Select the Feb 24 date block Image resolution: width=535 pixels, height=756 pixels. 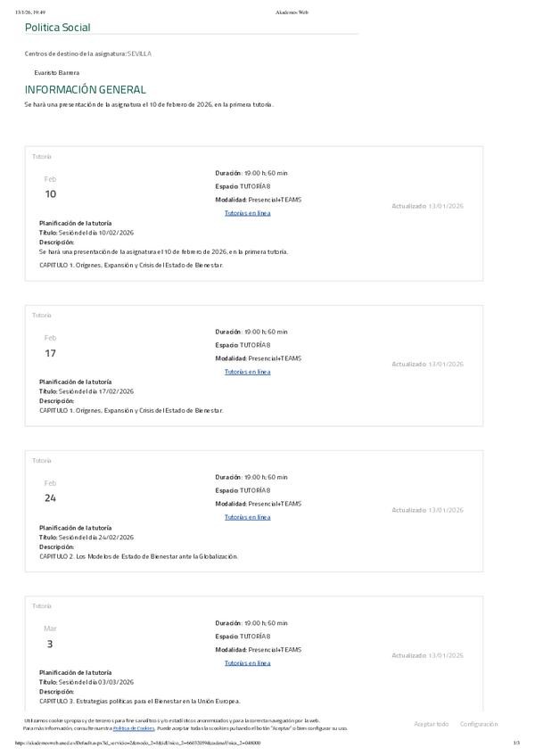pyautogui.click(x=50, y=491)
